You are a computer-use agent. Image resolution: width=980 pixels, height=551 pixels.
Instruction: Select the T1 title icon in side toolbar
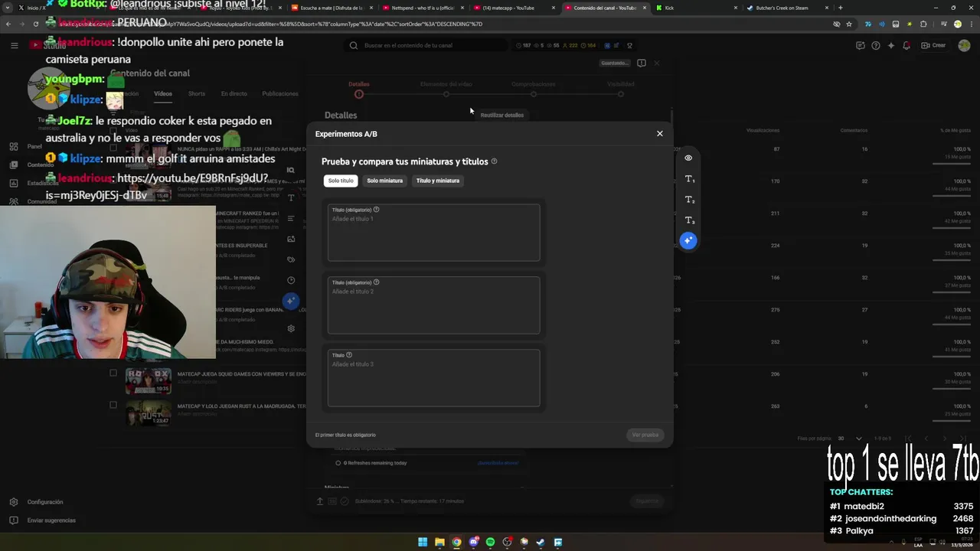coord(689,178)
